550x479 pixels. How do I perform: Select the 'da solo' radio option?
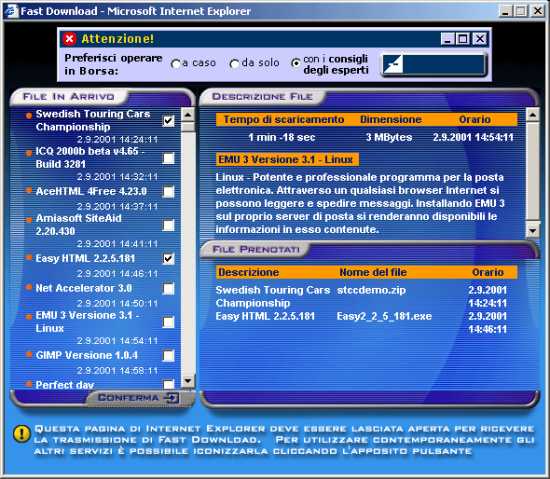click(234, 64)
